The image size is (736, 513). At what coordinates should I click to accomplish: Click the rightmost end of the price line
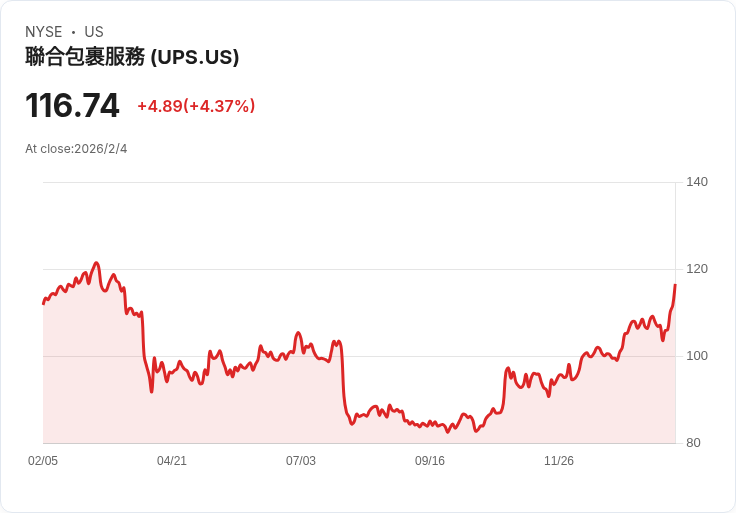pos(675,286)
